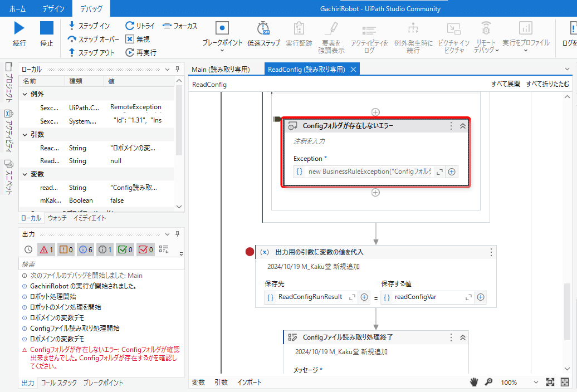Click 再実行 (Restart) in the ribbon
The image size is (577, 392).
point(141,52)
